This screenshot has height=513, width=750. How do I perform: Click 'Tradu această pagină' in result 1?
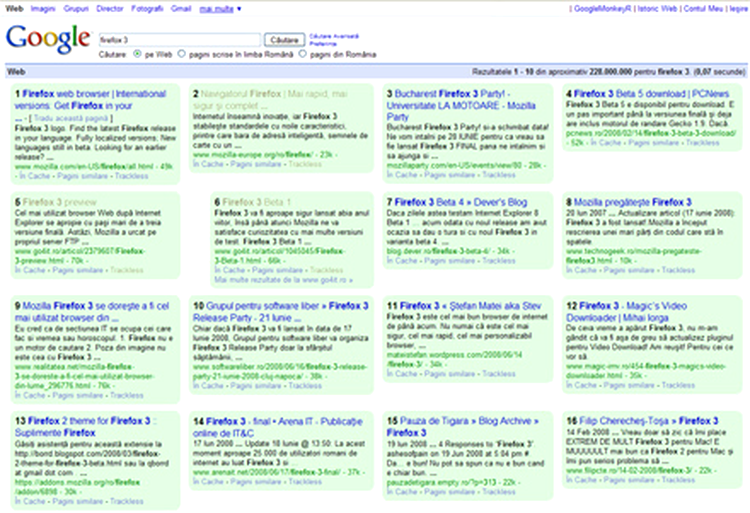[x=71, y=118]
